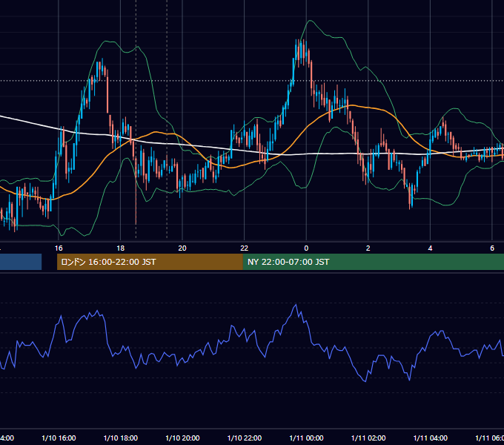Click the 1/11 02:00 date label
Screen dimensions: 504x445
coord(368,438)
